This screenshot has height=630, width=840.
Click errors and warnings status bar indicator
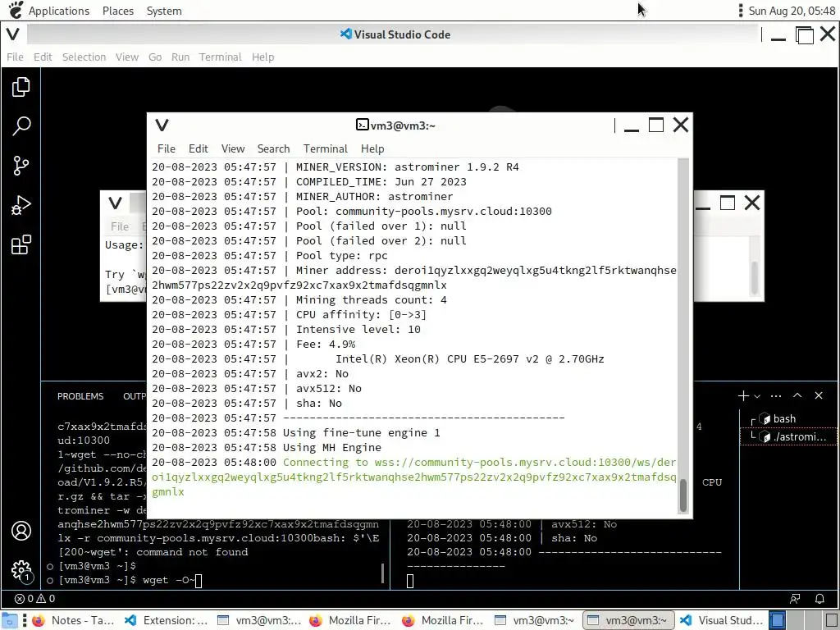pyautogui.click(x=34, y=598)
